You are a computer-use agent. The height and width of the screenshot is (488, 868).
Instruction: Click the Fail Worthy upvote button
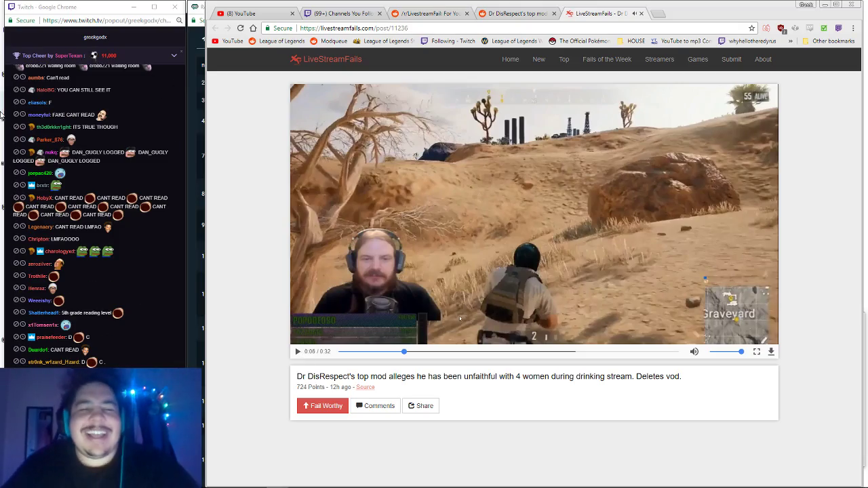click(x=323, y=406)
